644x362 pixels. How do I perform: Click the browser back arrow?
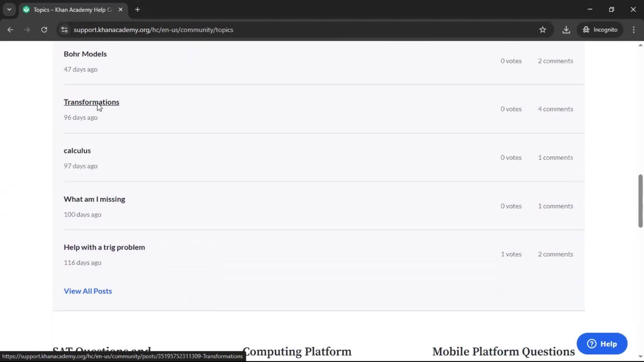pyautogui.click(x=10, y=30)
